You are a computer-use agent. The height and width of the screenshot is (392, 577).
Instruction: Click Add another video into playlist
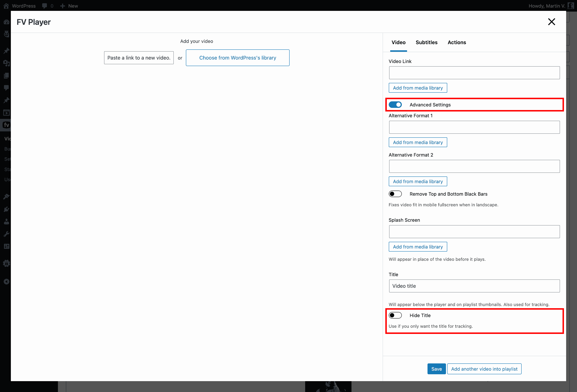(x=484, y=369)
